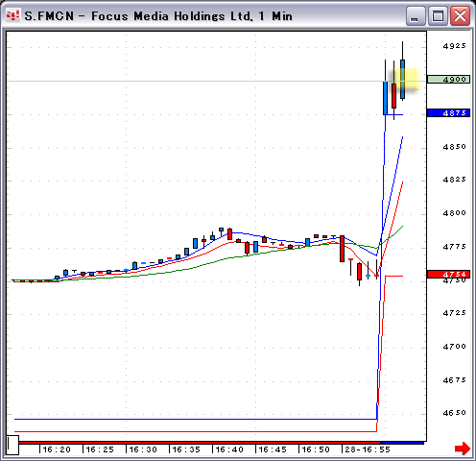The image size is (476, 461).
Task: Click the 16:50 time axis label
Action: 316,449
